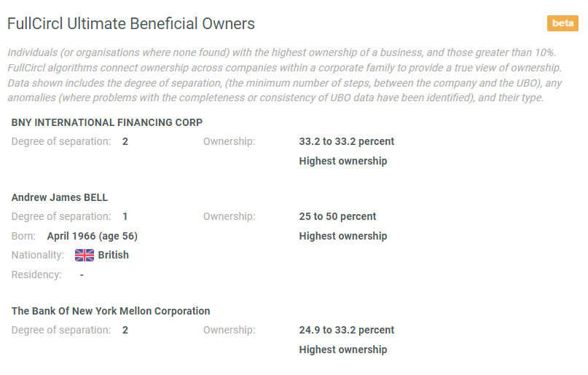
Task: Click the Born label under Andrew James BELL
Action: point(23,236)
